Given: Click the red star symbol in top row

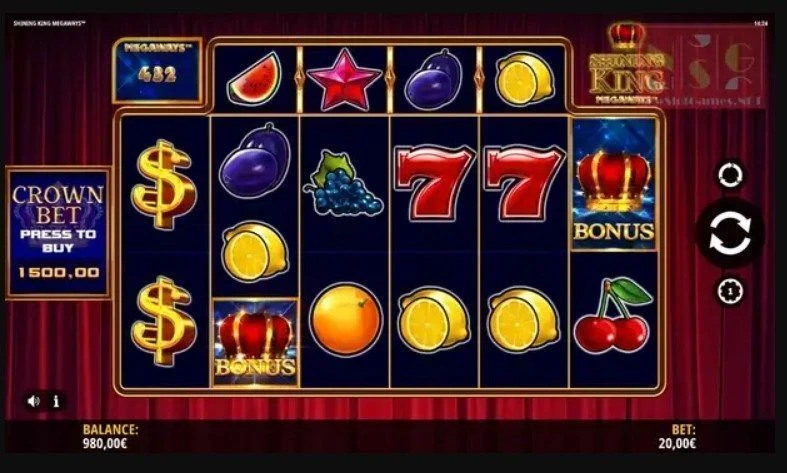Looking at the screenshot, I should [344, 79].
